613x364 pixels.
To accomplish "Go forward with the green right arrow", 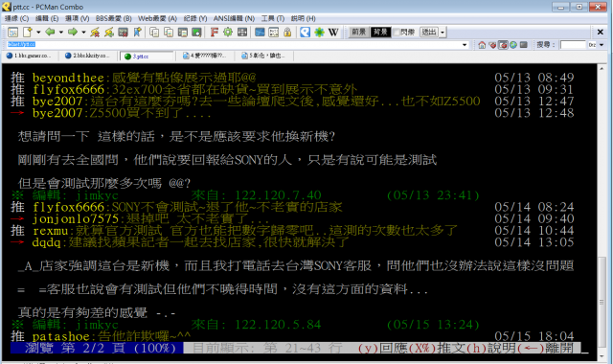I will point(73,32).
